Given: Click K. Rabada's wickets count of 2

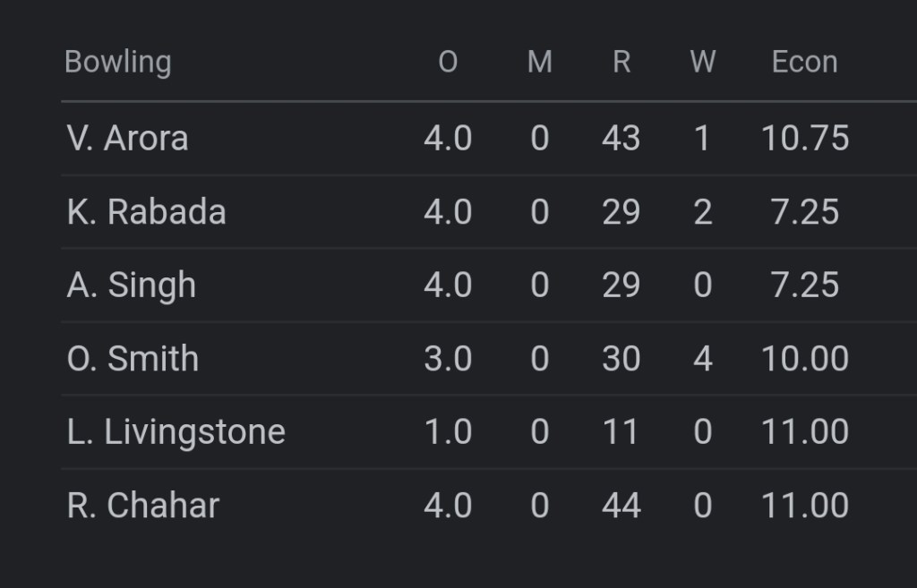Looking at the screenshot, I should coord(703,212).
